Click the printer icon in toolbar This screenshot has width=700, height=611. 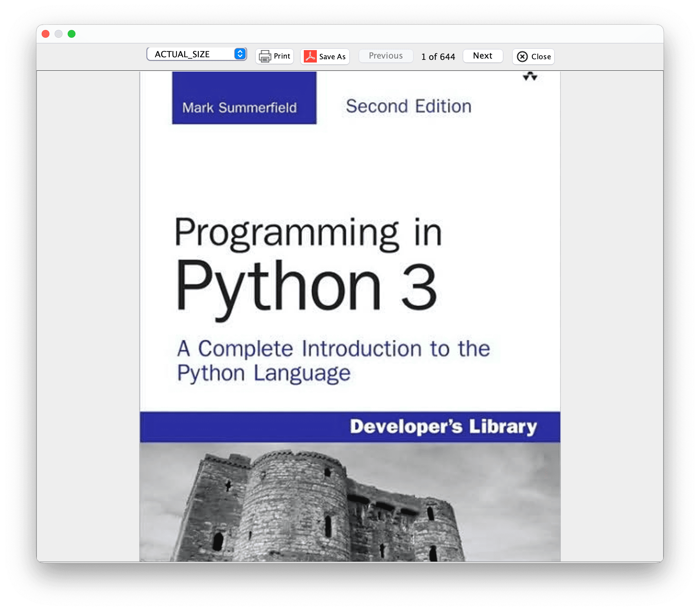pyautogui.click(x=265, y=56)
